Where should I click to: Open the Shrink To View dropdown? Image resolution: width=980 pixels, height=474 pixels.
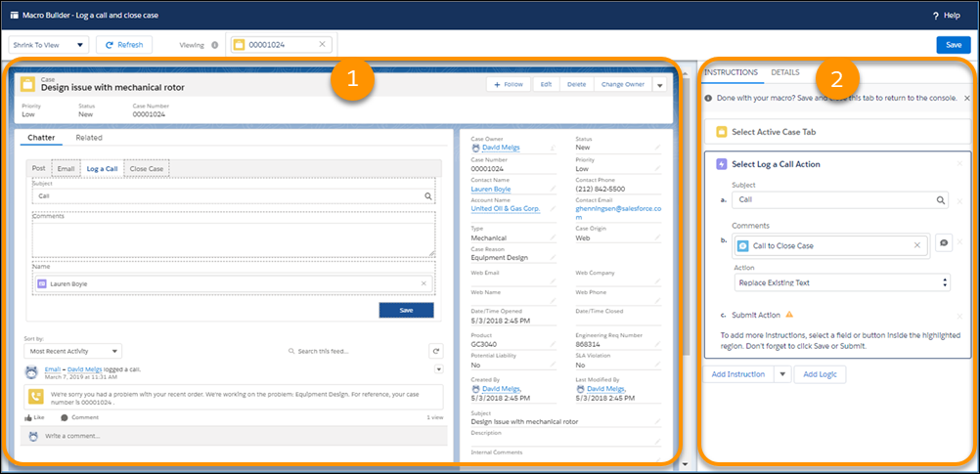tap(49, 45)
